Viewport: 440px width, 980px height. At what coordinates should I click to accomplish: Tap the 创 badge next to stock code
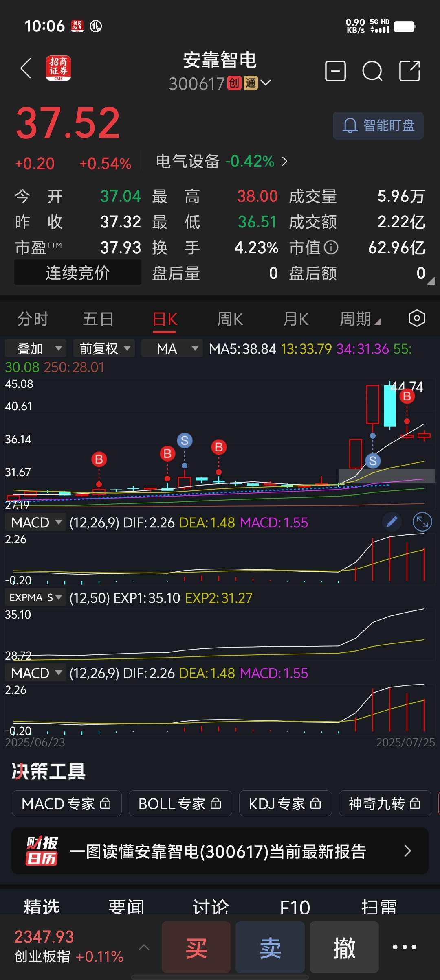[234, 83]
